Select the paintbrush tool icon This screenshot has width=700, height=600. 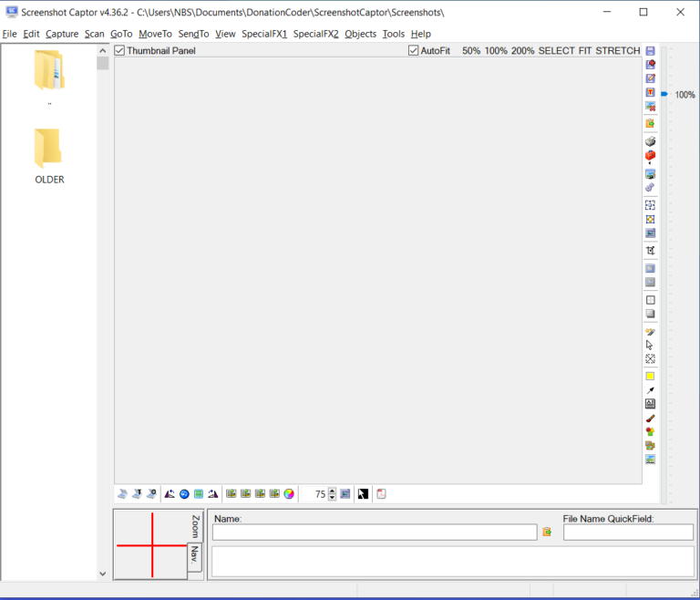click(650, 418)
